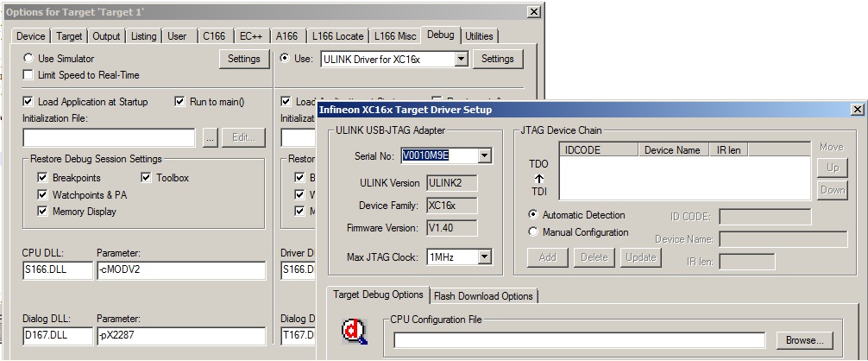Toggle Watchpoints & PA checkbox
The height and width of the screenshot is (361, 868).
(42, 195)
